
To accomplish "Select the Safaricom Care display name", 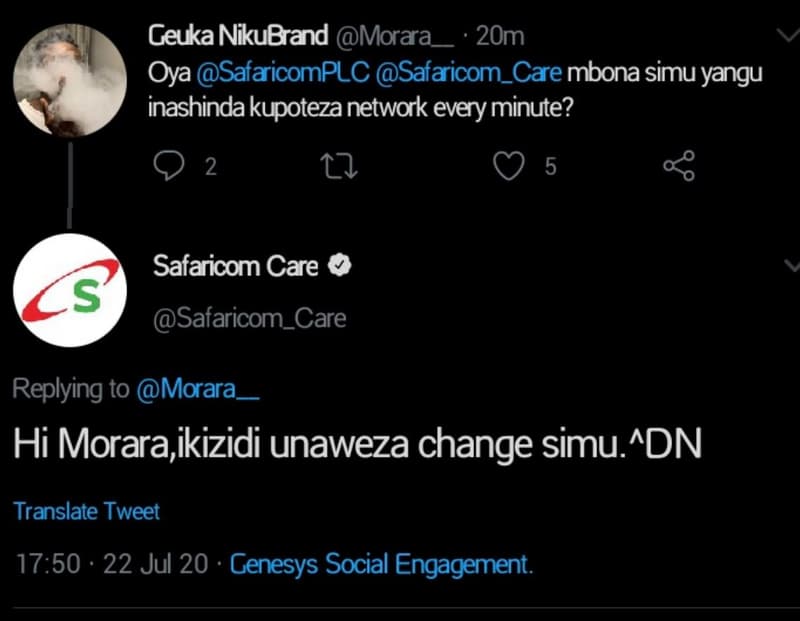I will tap(237, 265).
